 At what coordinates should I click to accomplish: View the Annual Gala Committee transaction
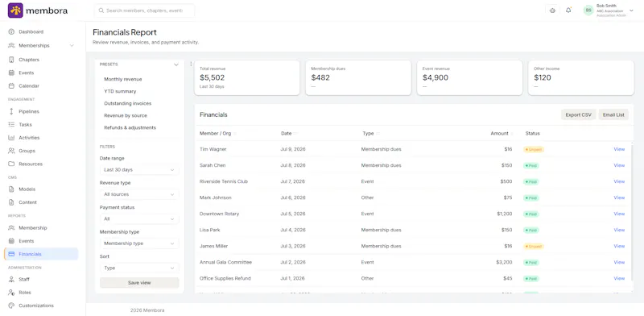tap(619, 262)
